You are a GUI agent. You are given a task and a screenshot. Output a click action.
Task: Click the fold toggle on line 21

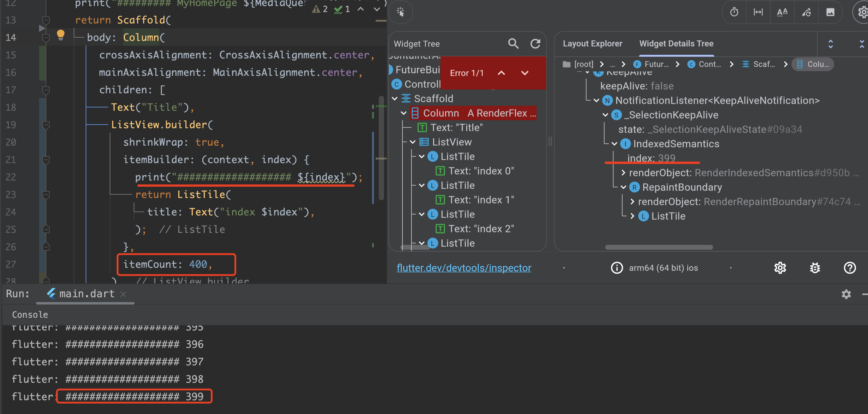pos(46,160)
